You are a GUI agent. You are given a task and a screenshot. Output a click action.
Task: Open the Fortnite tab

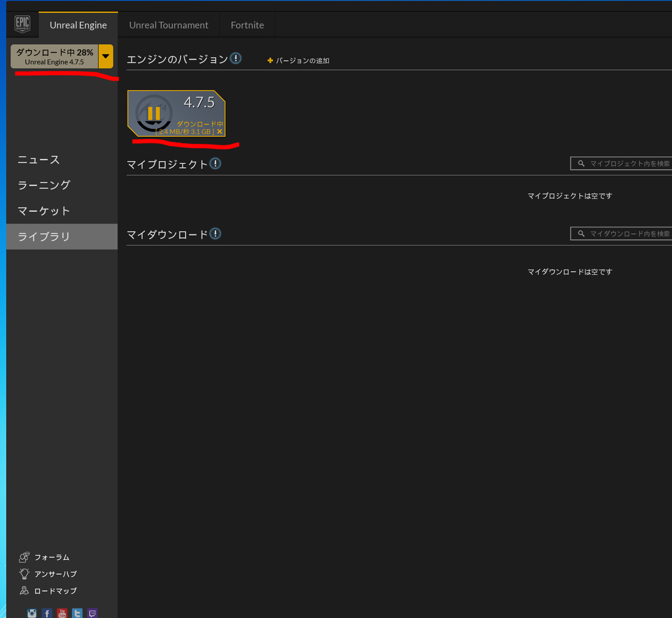[x=247, y=25]
